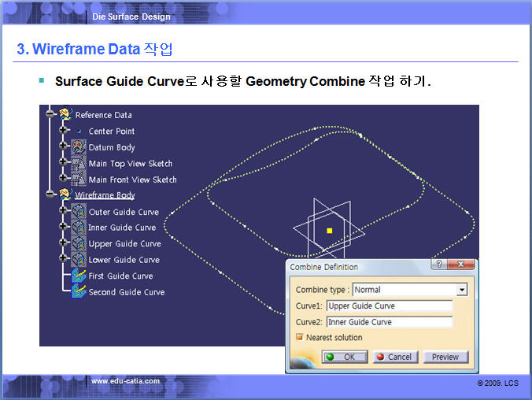Select Center Point in the tree
This screenshot has height=400, width=532.
111,131
